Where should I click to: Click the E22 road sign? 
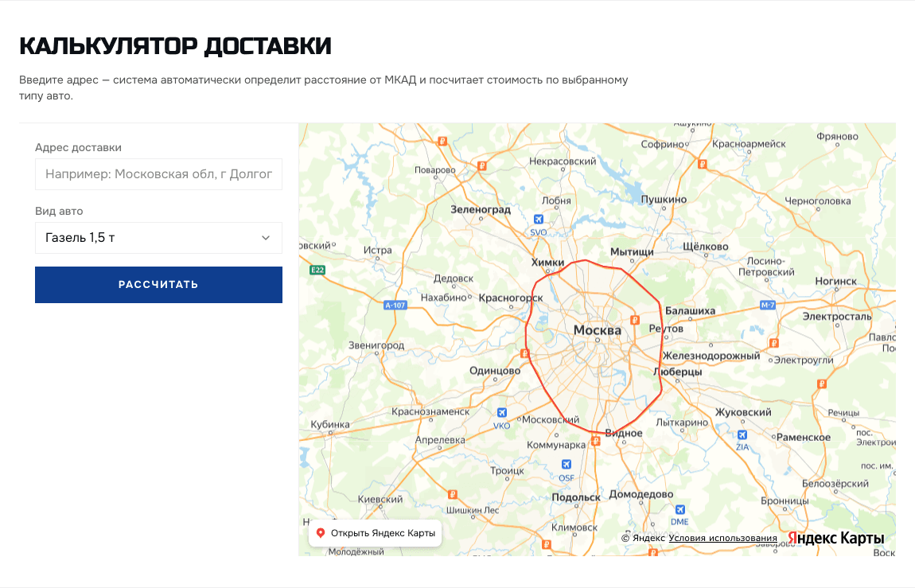point(317,270)
